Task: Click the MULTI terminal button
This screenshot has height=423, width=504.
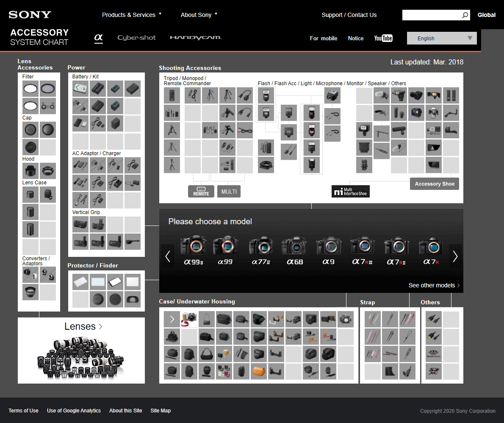Action: click(x=229, y=192)
